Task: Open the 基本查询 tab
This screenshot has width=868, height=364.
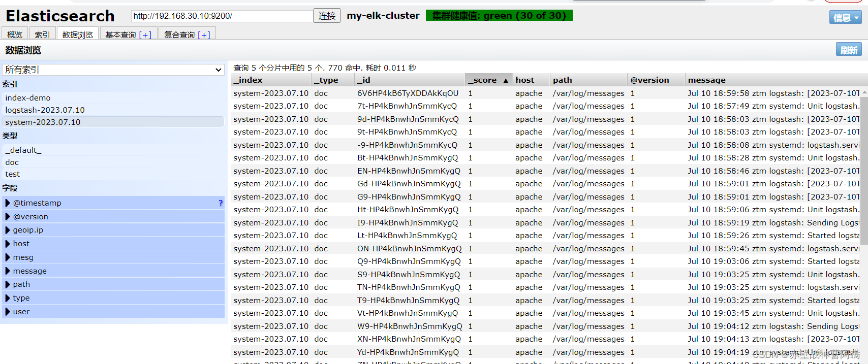Action: point(121,35)
